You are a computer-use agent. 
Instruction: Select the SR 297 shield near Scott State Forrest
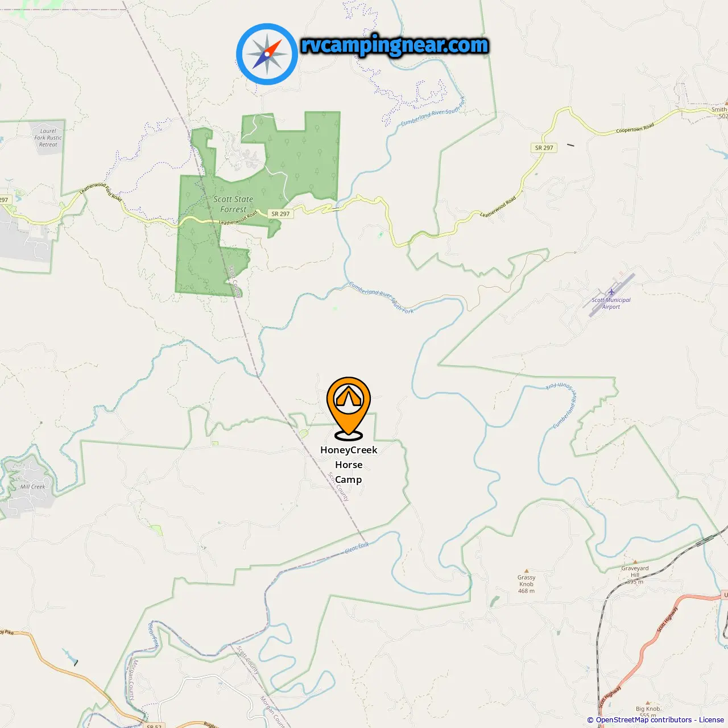(x=280, y=214)
